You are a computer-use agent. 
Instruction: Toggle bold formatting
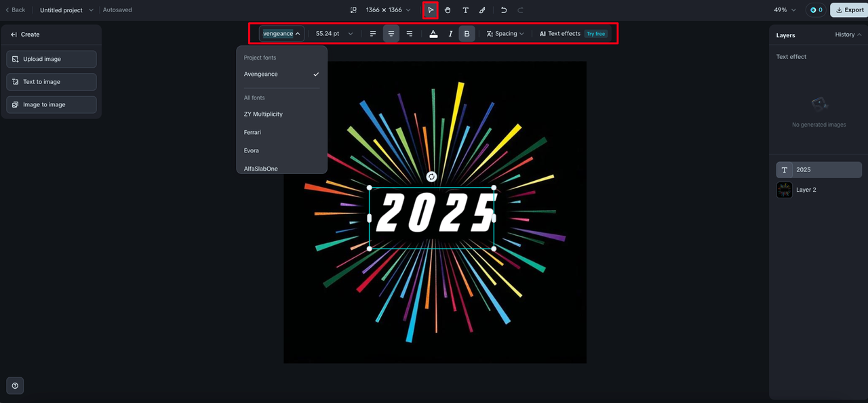coord(467,34)
